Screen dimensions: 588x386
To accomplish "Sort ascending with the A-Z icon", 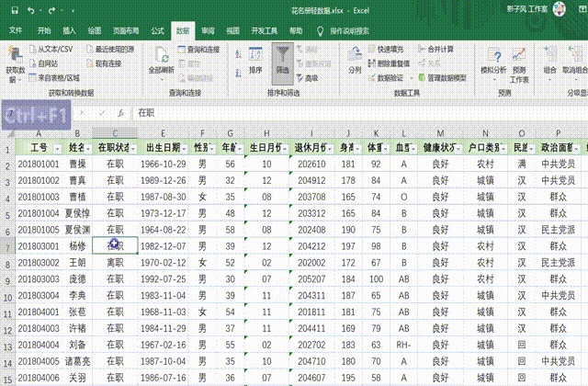I will [239, 53].
